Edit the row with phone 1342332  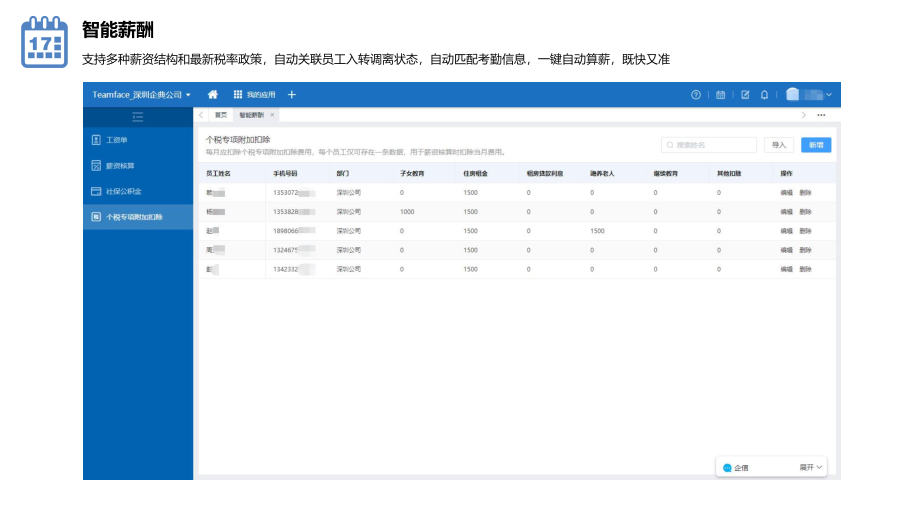click(x=787, y=269)
